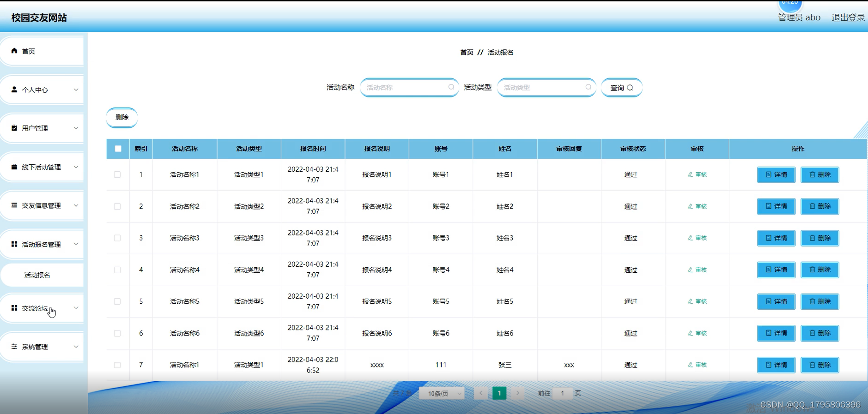Delete the row with 账号3

pyautogui.click(x=819, y=238)
